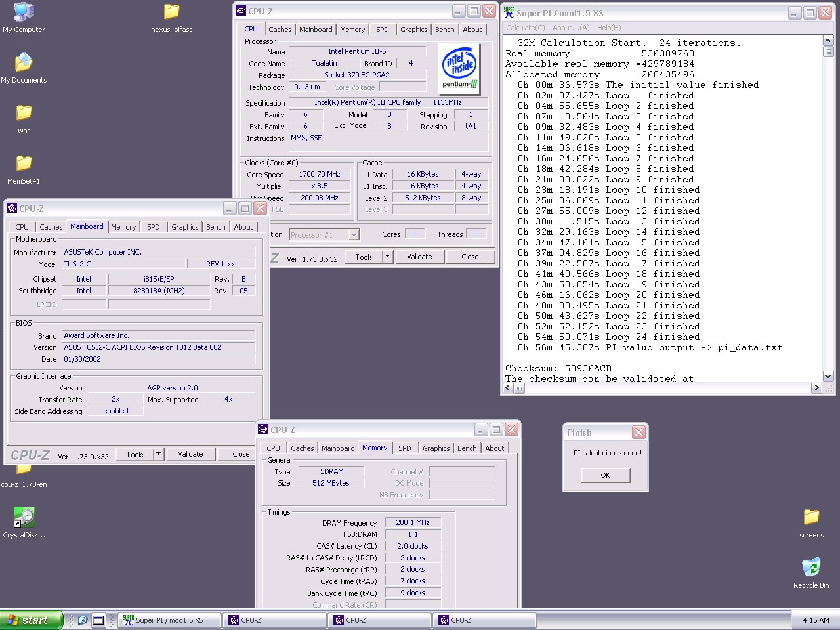Open Help(H) menu in Super PI
840x630 pixels.
coord(609,28)
